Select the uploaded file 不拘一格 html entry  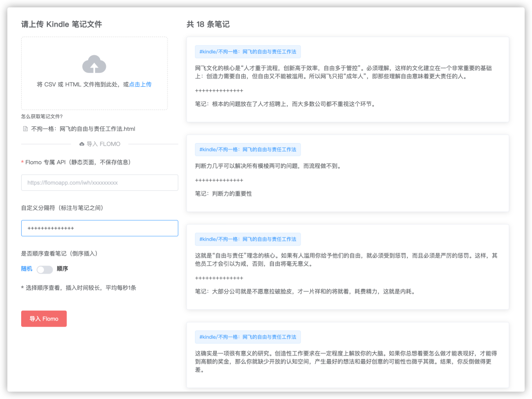[x=83, y=129]
